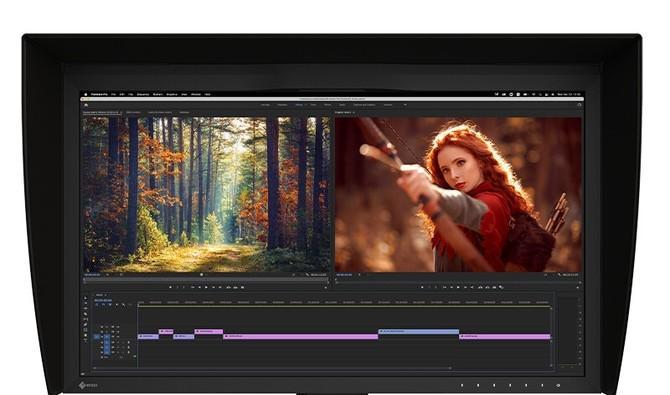The height and width of the screenshot is (395, 670).
Task: Open the Sequence menu in the menu bar
Action: point(143,94)
